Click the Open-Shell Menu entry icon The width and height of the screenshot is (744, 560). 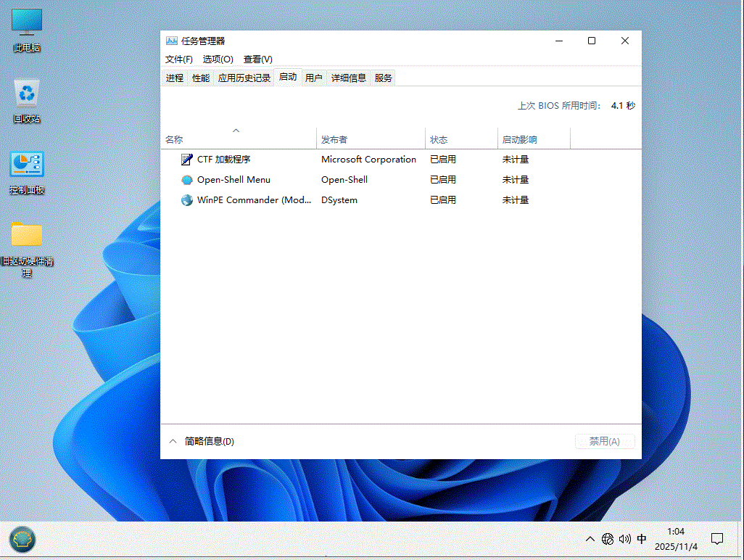pyautogui.click(x=187, y=179)
